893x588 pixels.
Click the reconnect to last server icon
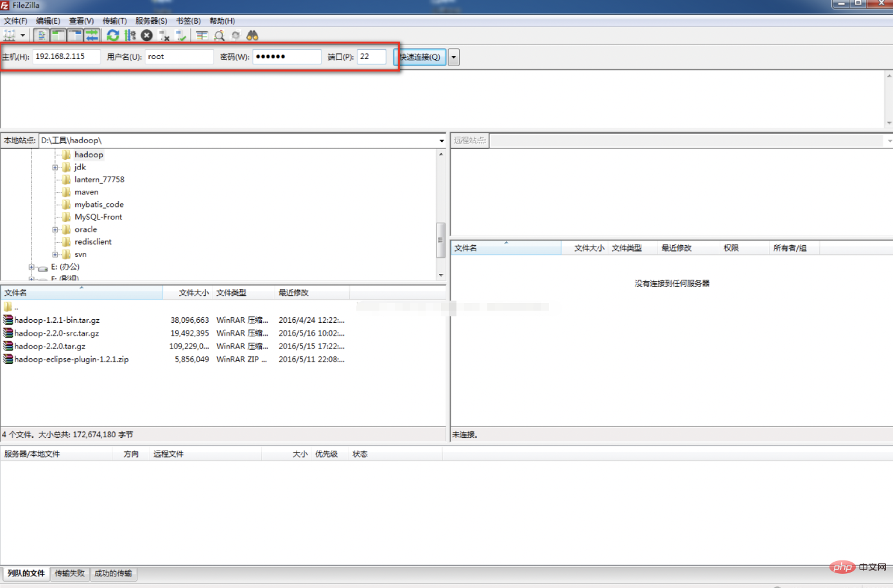181,35
